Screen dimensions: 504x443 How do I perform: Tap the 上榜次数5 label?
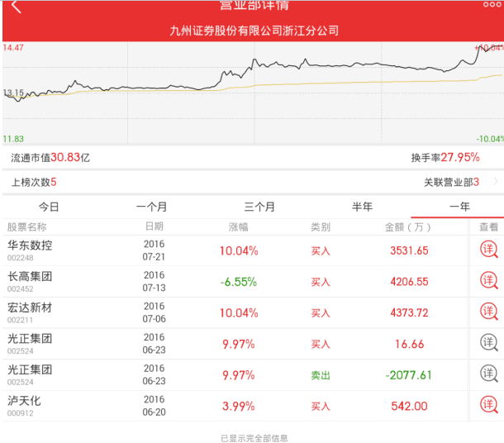(34, 183)
